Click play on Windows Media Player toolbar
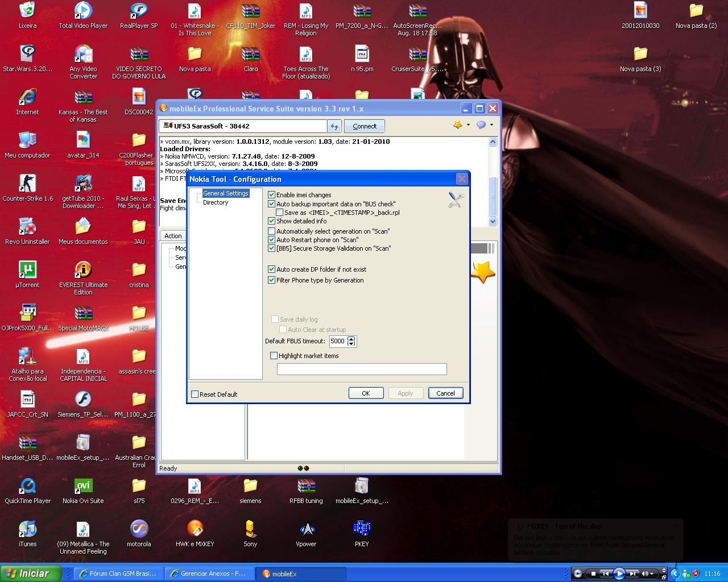The width and height of the screenshot is (728, 582). pyautogui.click(x=619, y=573)
